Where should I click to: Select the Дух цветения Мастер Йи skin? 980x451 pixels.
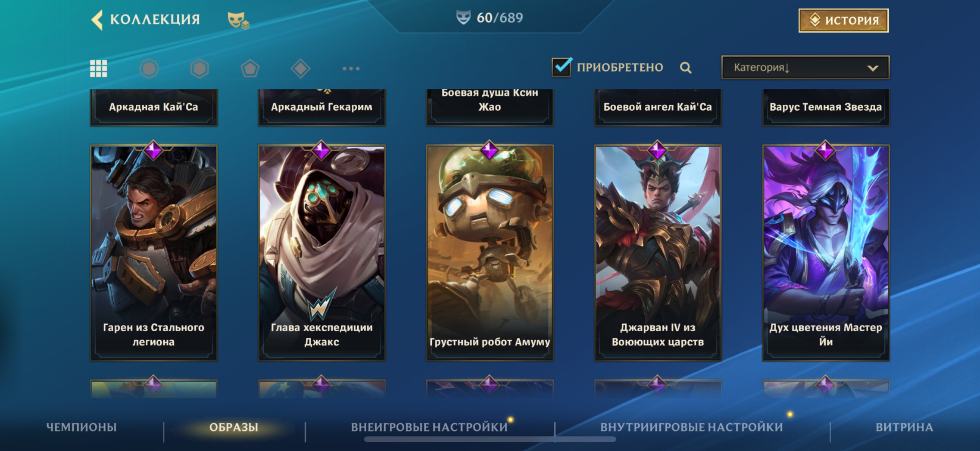pos(826,253)
